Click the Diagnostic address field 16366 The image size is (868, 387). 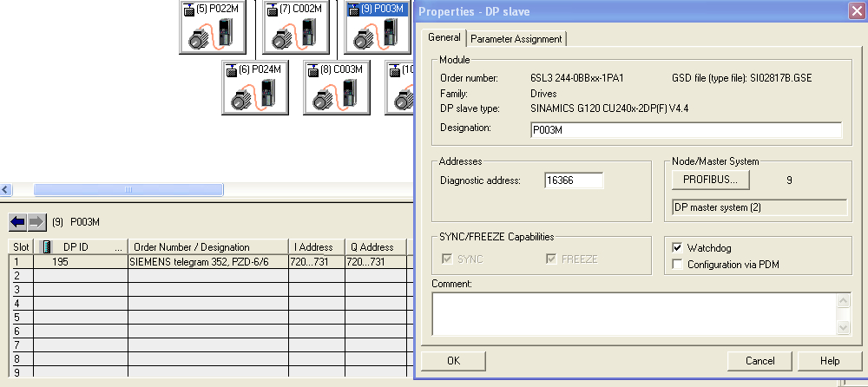point(574,180)
